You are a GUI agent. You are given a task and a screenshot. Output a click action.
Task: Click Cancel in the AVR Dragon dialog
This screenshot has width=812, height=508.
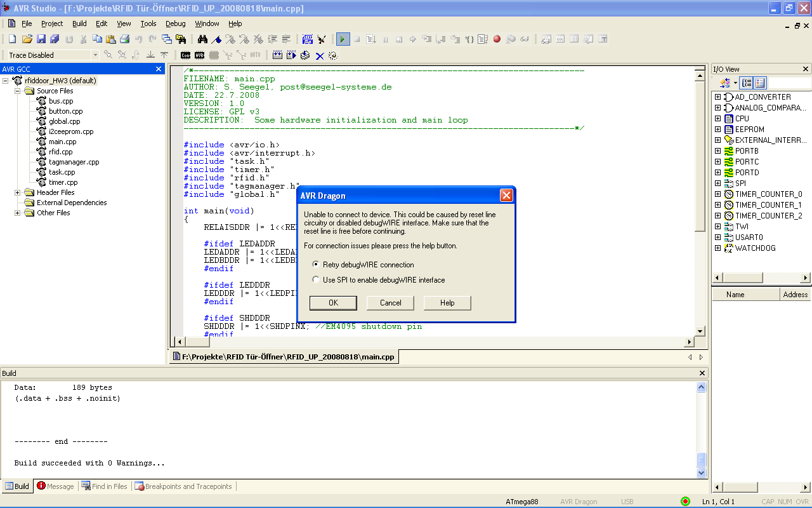[x=390, y=303]
